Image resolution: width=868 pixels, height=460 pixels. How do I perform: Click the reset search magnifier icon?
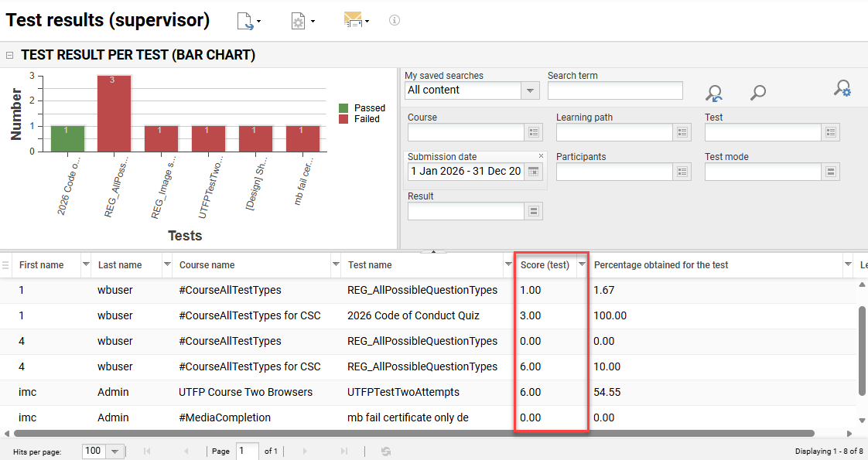tap(713, 93)
